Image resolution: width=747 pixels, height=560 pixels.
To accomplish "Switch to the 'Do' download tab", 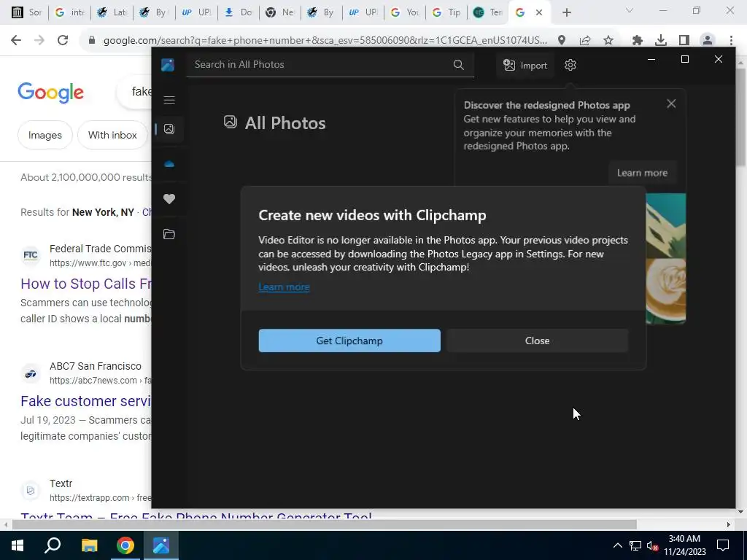I will 239,12.
